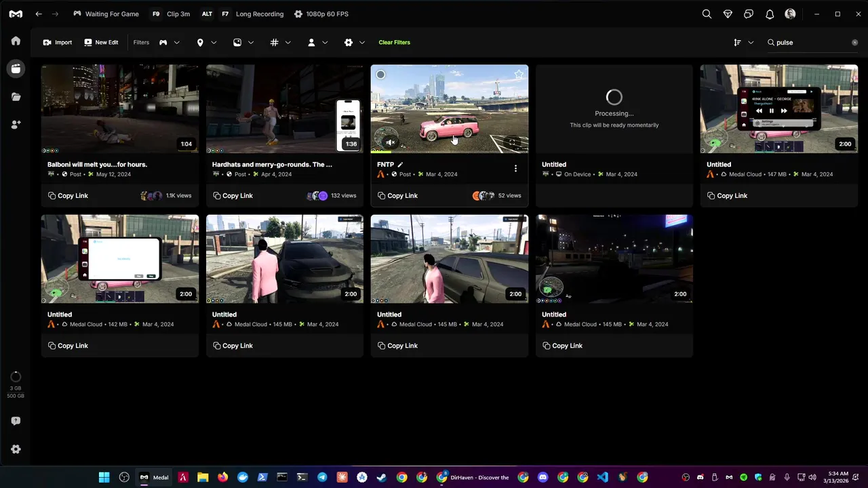This screenshot has width=868, height=488.
Task: Open the Home page in sidebar
Action: tap(16, 41)
